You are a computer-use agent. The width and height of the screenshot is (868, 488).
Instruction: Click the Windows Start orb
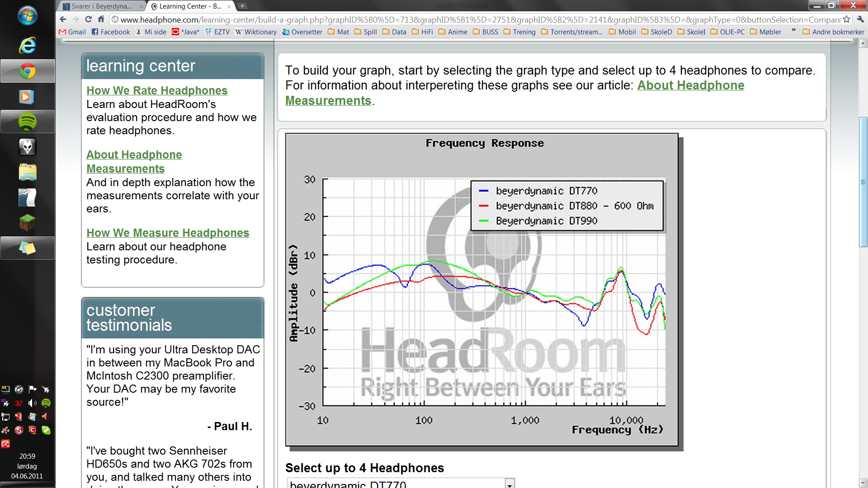(28, 16)
